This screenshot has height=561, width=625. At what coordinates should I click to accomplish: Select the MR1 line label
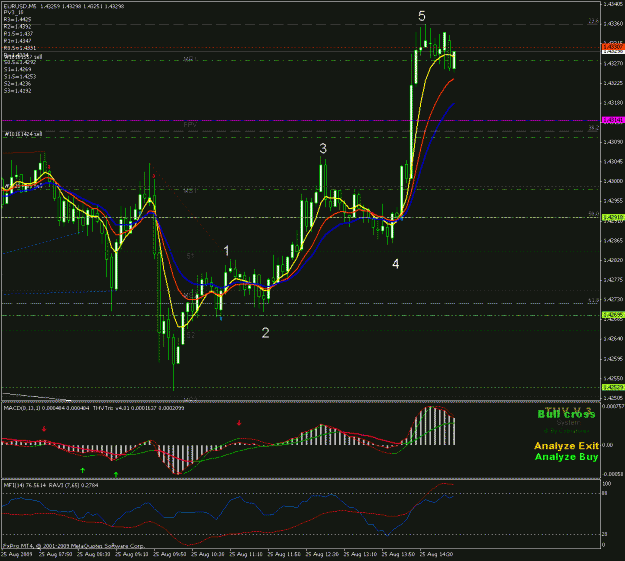190,59
